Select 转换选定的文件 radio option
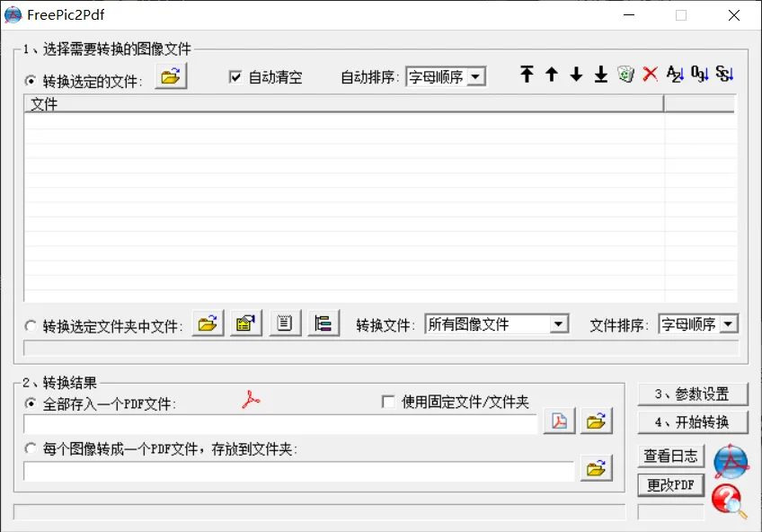 coord(31,81)
